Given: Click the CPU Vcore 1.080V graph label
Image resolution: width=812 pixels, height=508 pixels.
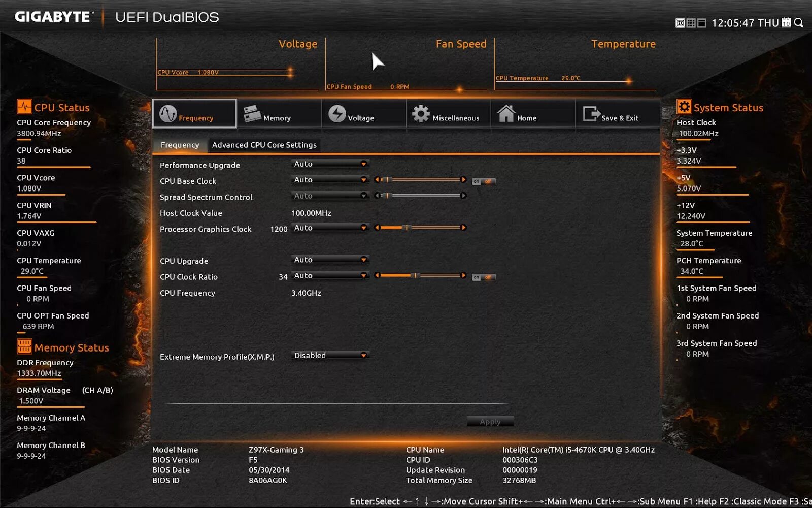Looking at the screenshot, I should point(188,72).
